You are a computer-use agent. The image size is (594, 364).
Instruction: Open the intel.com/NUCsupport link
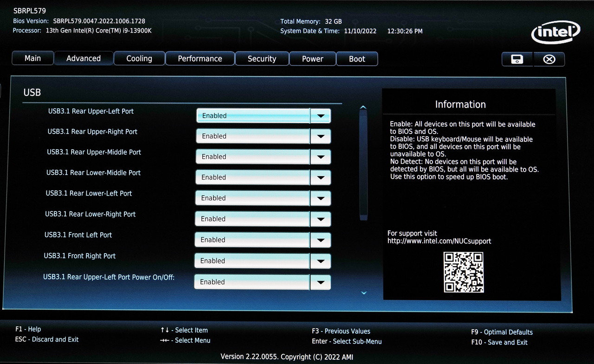click(439, 241)
